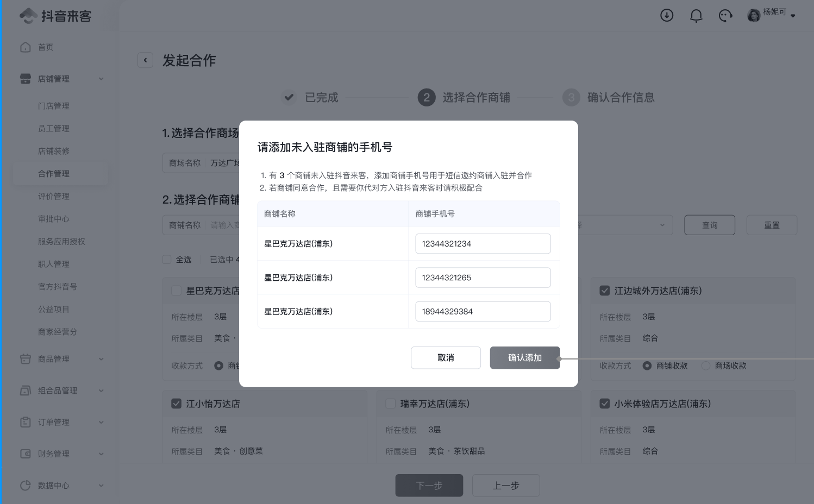Check the 瑞幸万达店(浦东) checkbox

pos(390,404)
